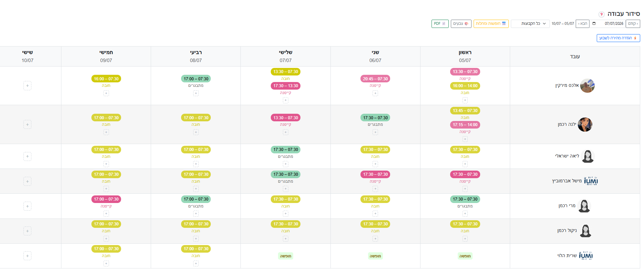
Task: Export the schedule using PDF button
Action: [440, 24]
